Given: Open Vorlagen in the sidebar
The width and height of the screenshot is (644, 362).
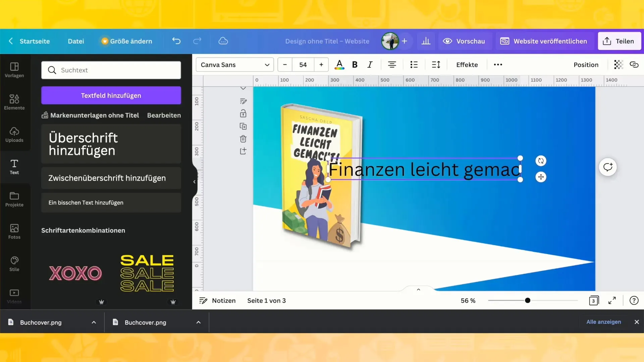Looking at the screenshot, I should pyautogui.click(x=14, y=70).
